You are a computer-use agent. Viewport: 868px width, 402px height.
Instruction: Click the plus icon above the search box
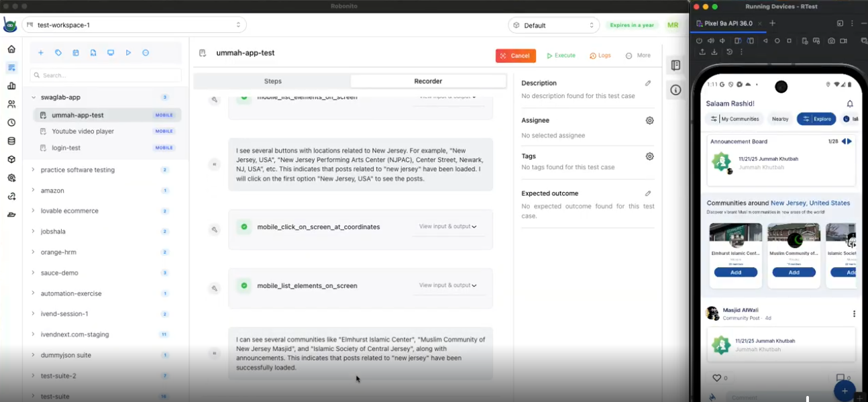click(41, 53)
